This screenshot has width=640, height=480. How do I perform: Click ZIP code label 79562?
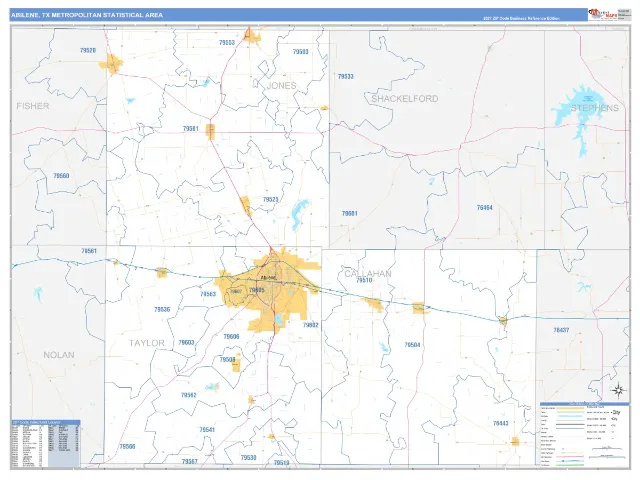189,395
